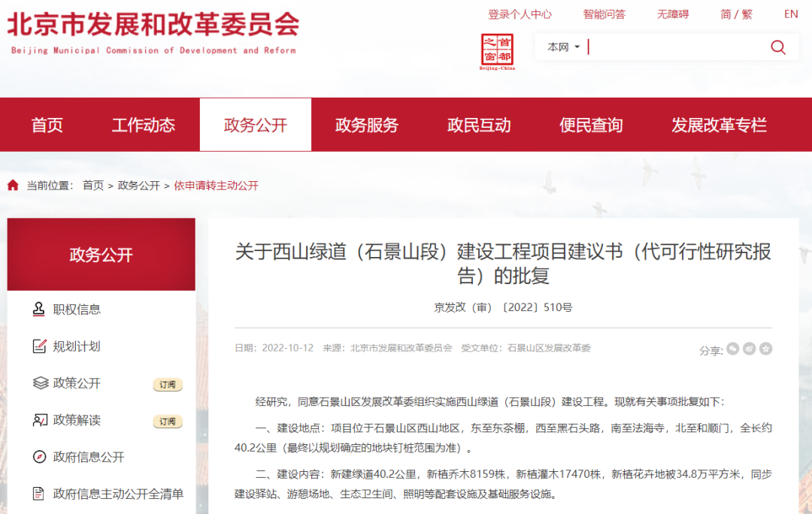Toggle 订阅 subscription for 政策解读
The height and width of the screenshot is (514, 812).
[168, 422]
